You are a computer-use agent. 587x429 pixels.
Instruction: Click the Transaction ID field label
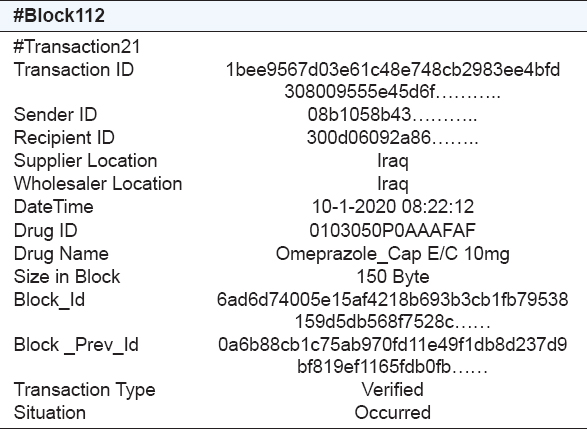pos(74,70)
